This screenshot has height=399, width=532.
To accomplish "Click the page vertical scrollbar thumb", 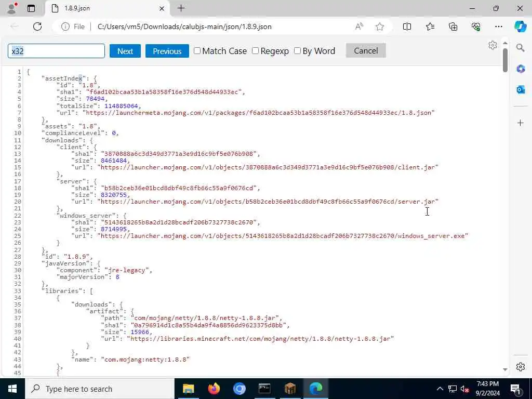I will 505,60.
